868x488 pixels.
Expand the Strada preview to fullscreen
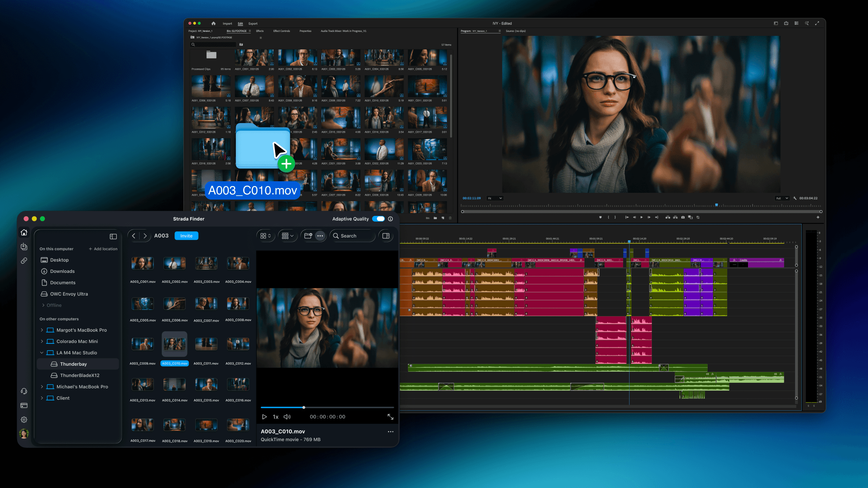[390, 417]
